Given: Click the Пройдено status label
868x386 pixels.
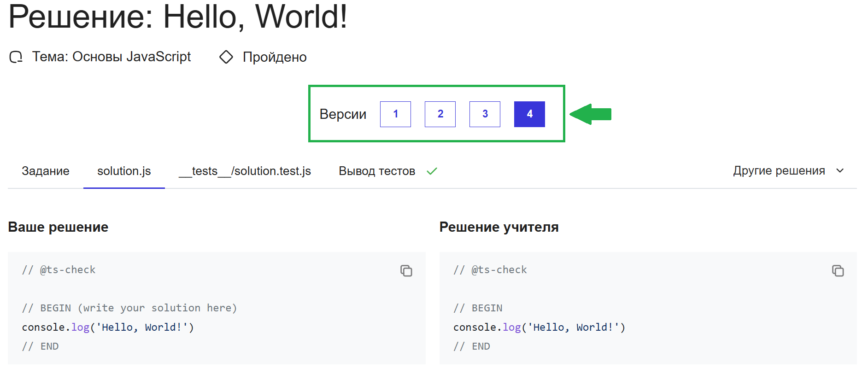Looking at the screenshot, I should coord(275,57).
